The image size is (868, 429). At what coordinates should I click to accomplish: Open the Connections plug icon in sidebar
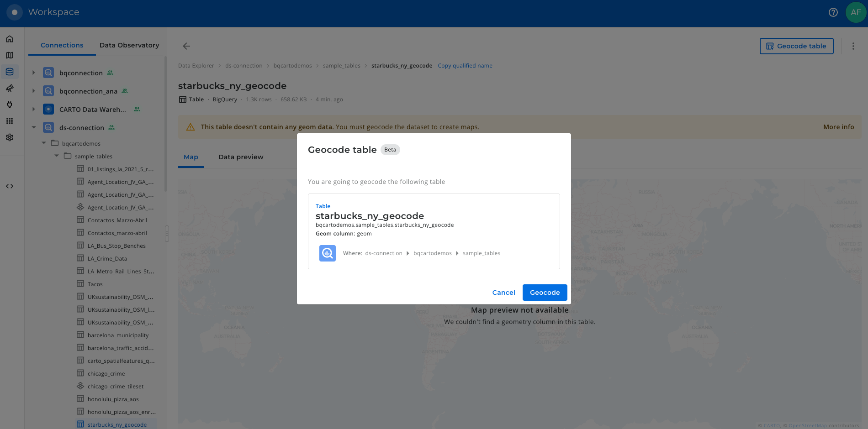click(10, 105)
